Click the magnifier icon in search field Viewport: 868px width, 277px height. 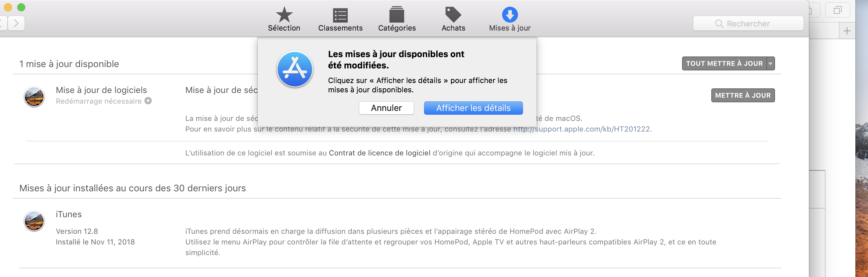pyautogui.click(x=719, y=24)
